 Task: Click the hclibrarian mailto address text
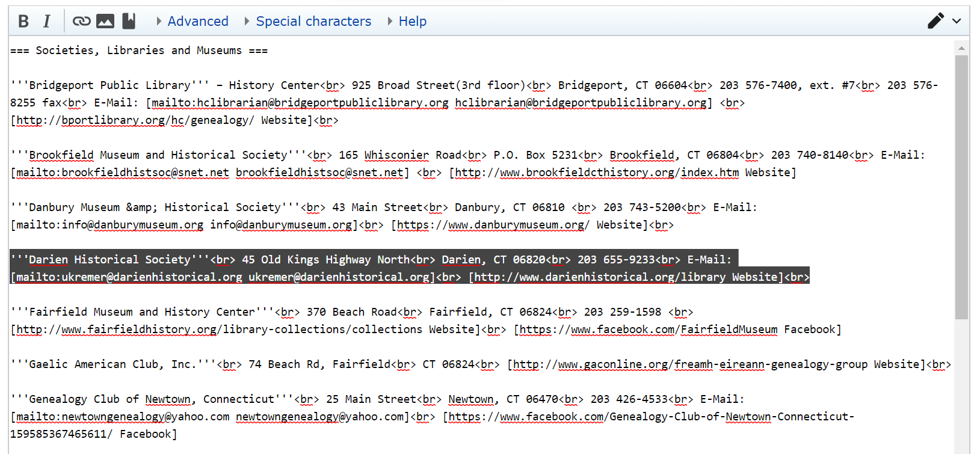click(x=300, y=103)
